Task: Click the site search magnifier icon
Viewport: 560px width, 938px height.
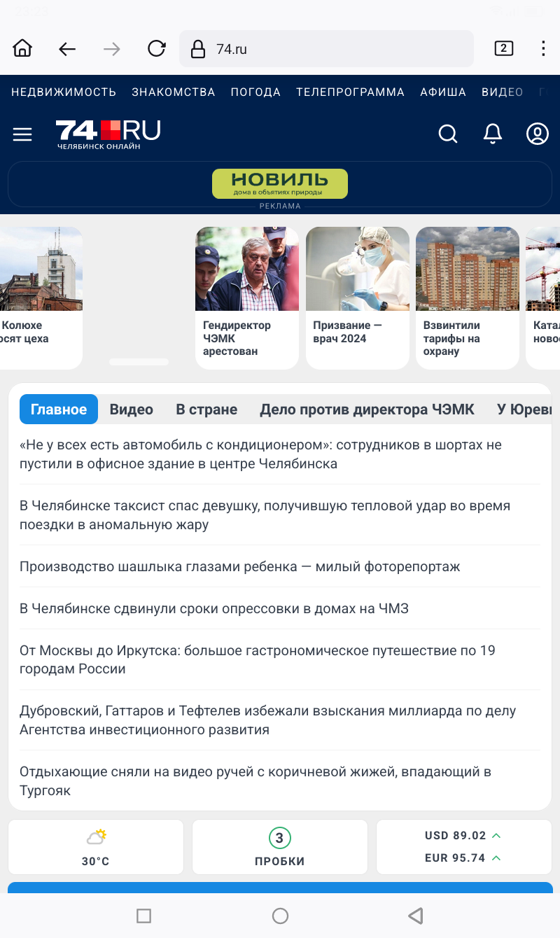Action: coord(448,134)
